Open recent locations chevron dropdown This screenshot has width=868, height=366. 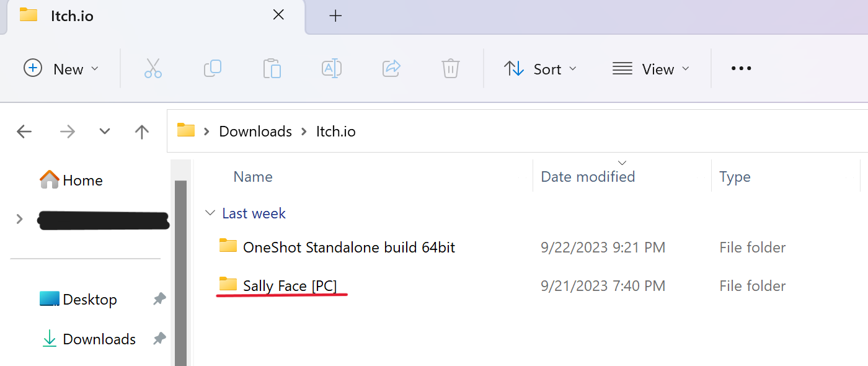click(105, 132)
